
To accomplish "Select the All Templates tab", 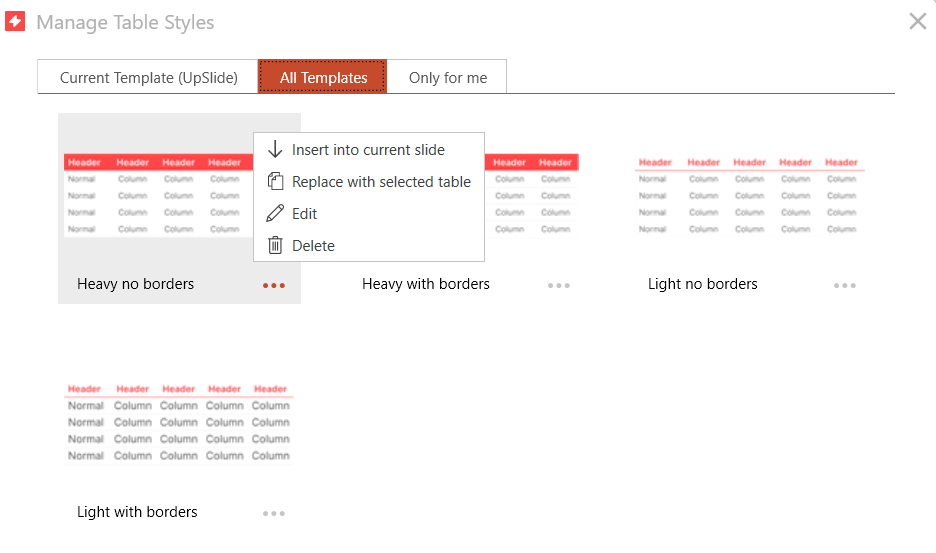I will [323, 78].
